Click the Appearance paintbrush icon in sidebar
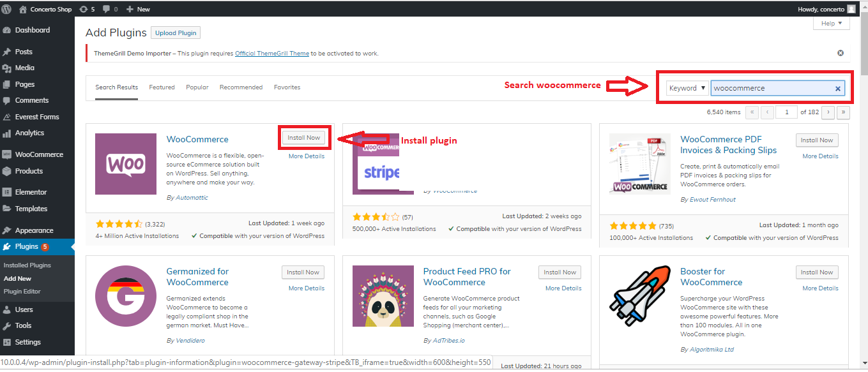868x372 pixels. (x=7, y=230)
